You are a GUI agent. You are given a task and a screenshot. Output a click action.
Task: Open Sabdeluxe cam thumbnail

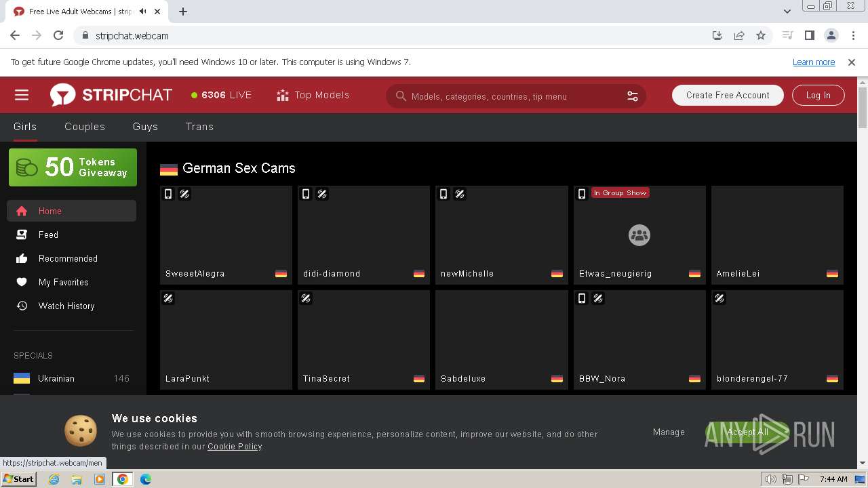click(502, 340)
